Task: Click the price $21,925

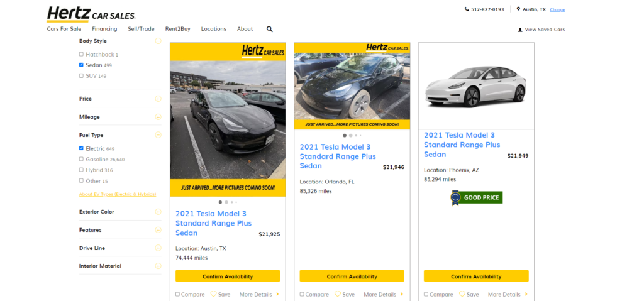Action: 269,234
